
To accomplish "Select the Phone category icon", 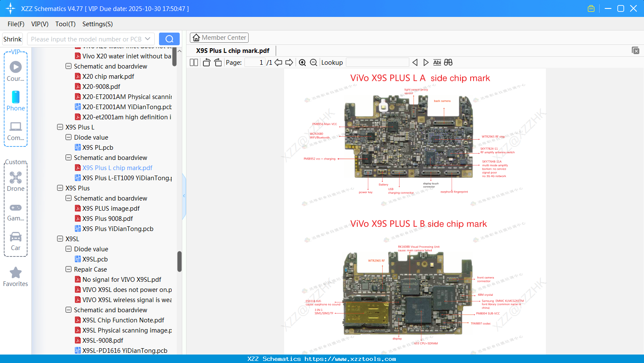I will click(x=16, y=101).
